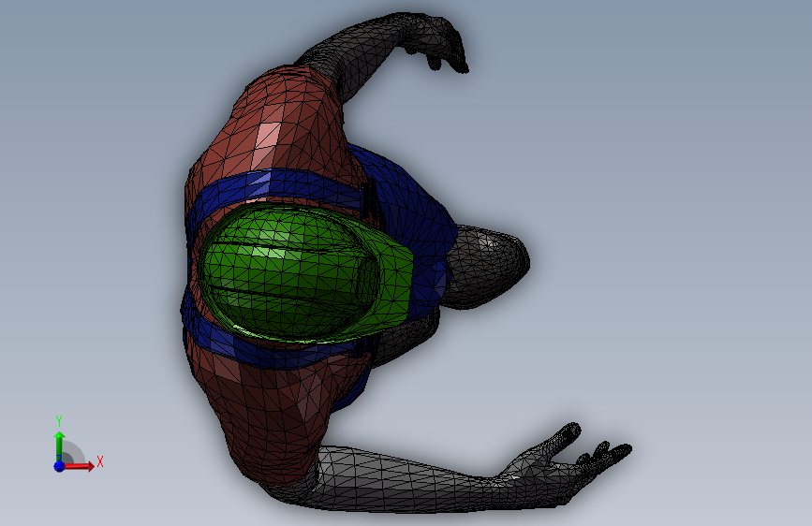Select the open hand at bottom right

(x=565, y=463)
